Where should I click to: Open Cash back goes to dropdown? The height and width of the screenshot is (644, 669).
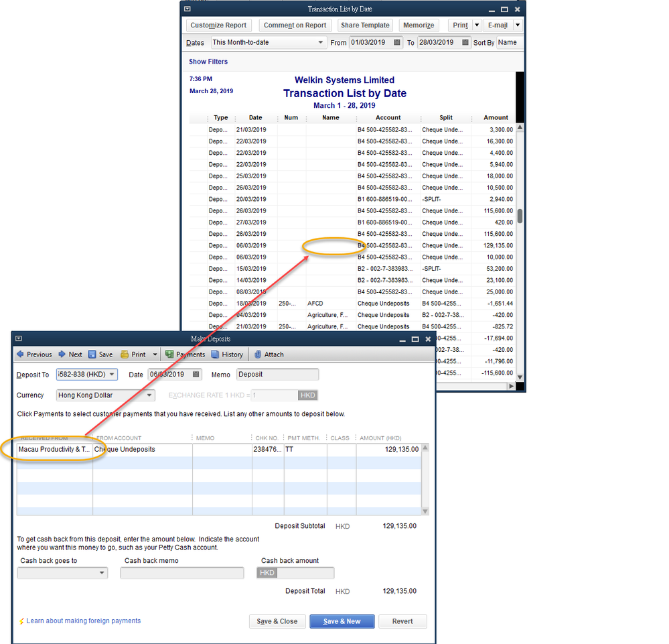(x=102, y=573)
